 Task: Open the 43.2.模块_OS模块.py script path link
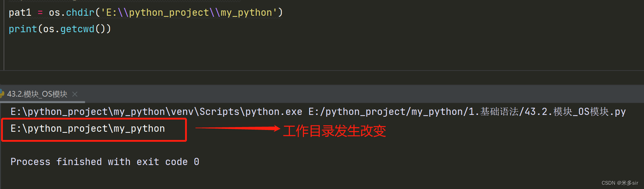click(x=467, y=112)
